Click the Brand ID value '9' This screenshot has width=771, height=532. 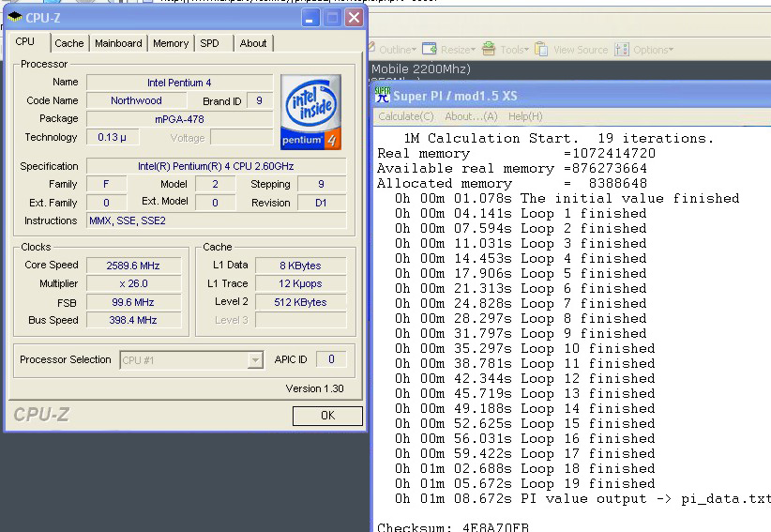coord(259,100)
